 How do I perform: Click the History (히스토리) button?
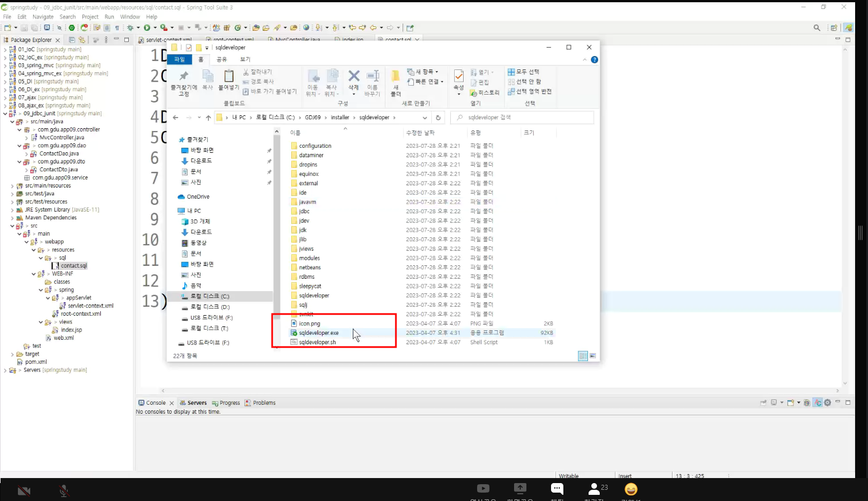484,92
